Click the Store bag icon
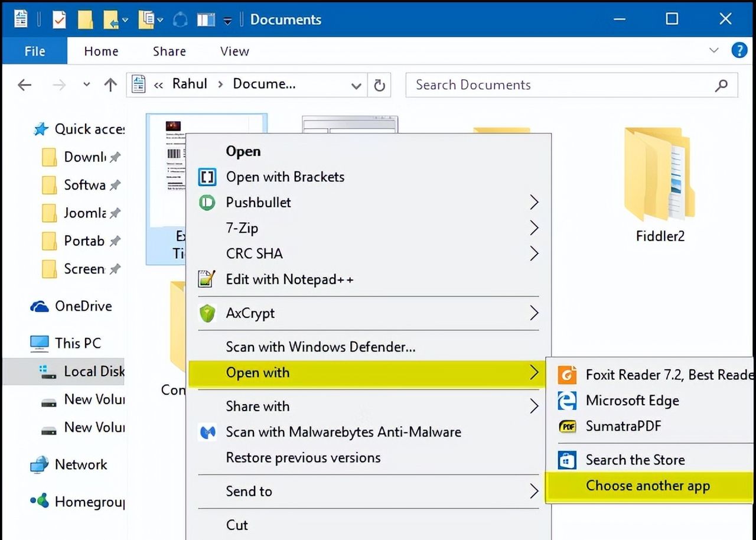The width and height of the screenshot is (756, 540). [567, 460]
